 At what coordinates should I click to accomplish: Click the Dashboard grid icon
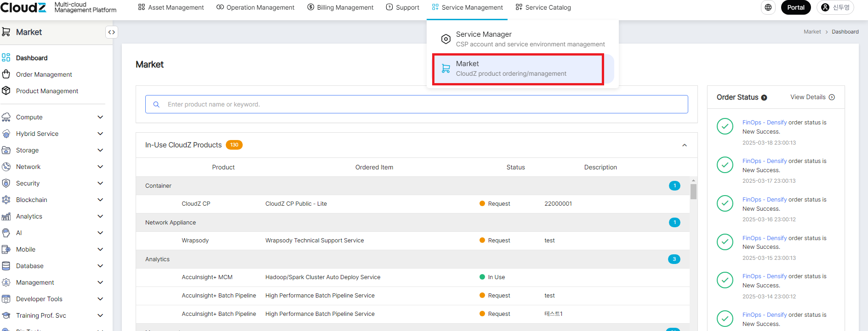click(x=6, y=58)
